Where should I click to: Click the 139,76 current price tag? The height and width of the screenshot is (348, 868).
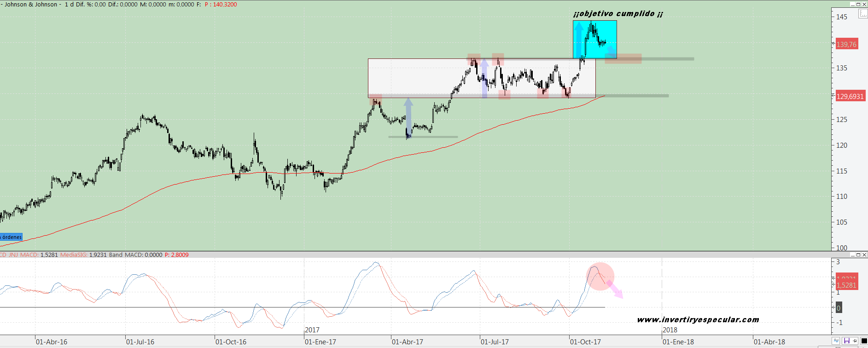tap(846, 45)
